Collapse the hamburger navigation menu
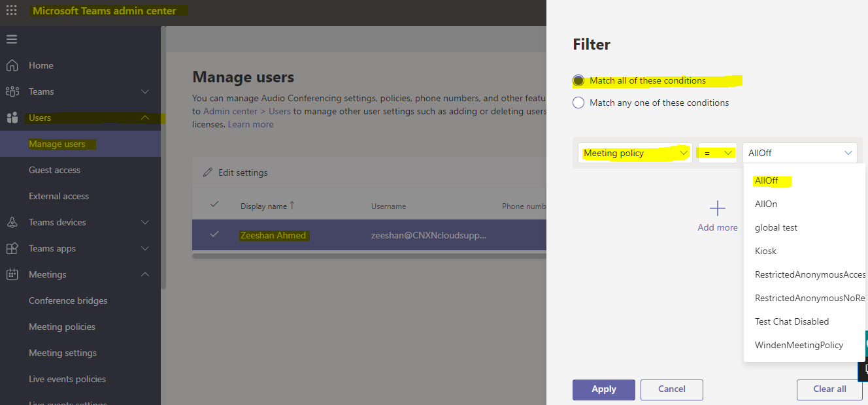 coord(12,39)
